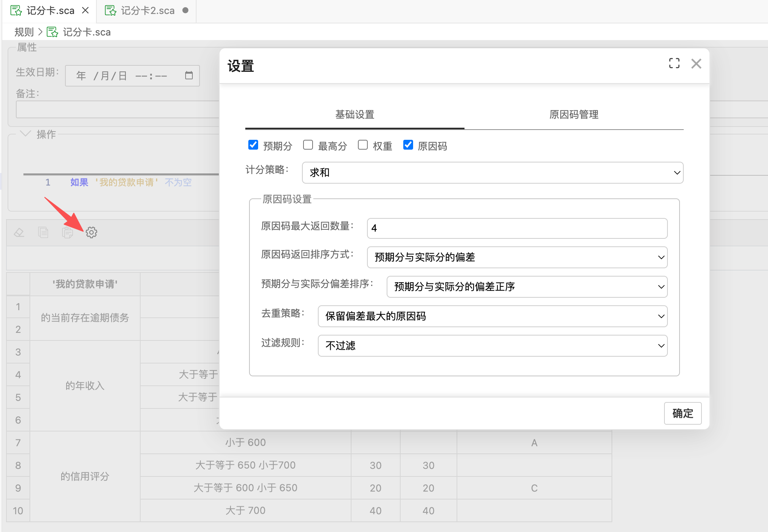Viewport: 768px width, 532px height.
Task: Click the '我的贷款申请' table header
Action: coord(85,284)
